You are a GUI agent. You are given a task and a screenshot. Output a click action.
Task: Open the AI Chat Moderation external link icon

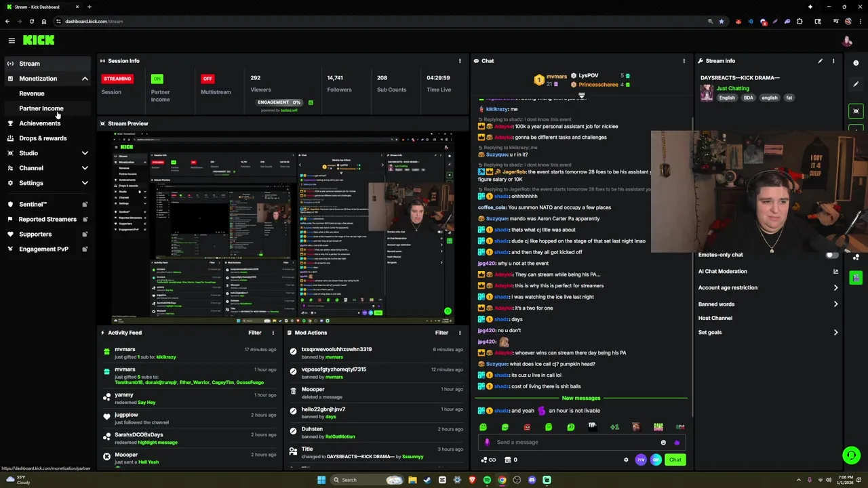tap(835, 271)
